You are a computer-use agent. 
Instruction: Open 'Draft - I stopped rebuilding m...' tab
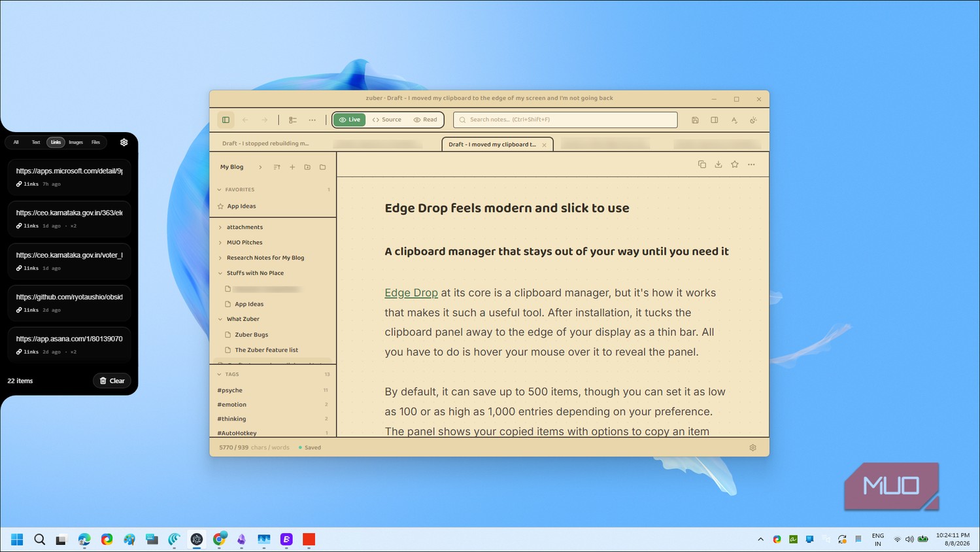click(265, 143)
